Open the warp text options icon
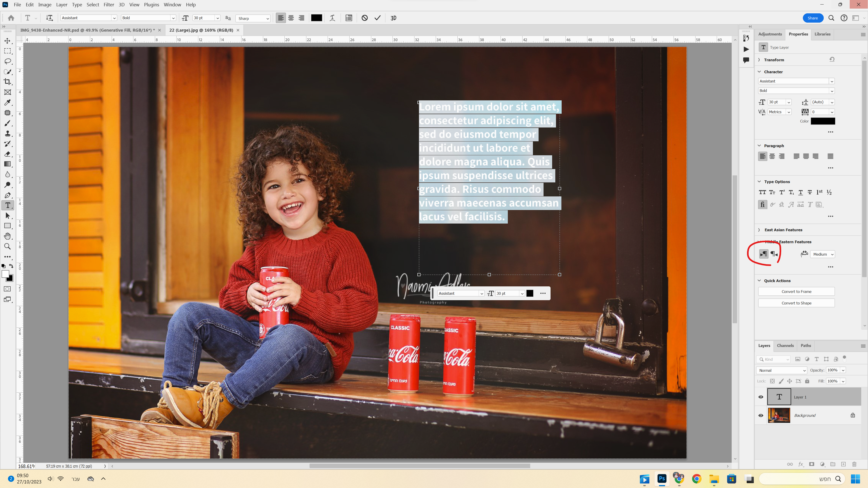This screenshot has height=488, width=868. tap(332, 18)
